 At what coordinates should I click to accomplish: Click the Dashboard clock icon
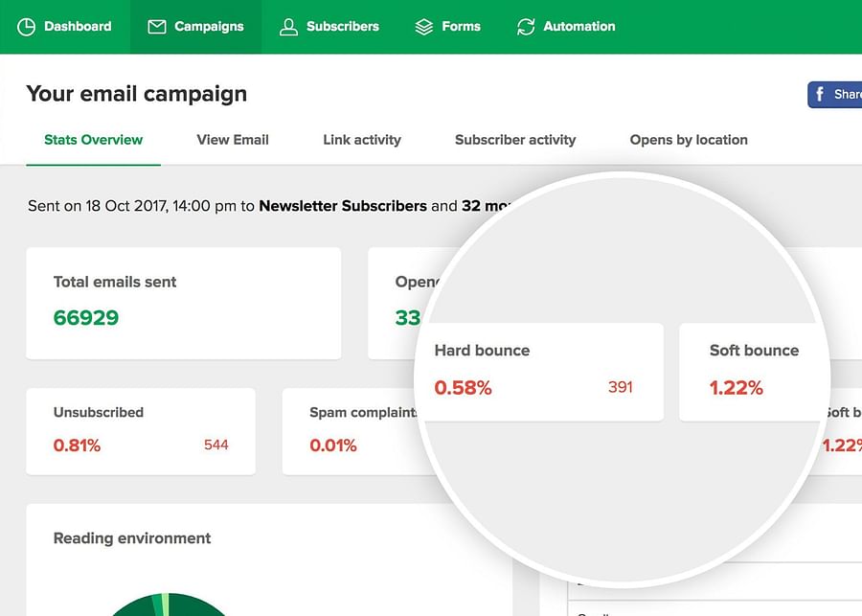[x=27, y=27]
